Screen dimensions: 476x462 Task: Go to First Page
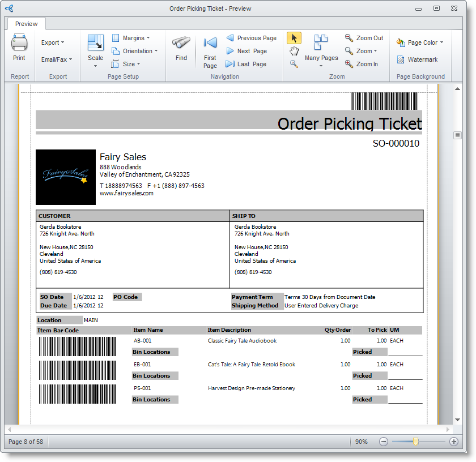point(210,43)
